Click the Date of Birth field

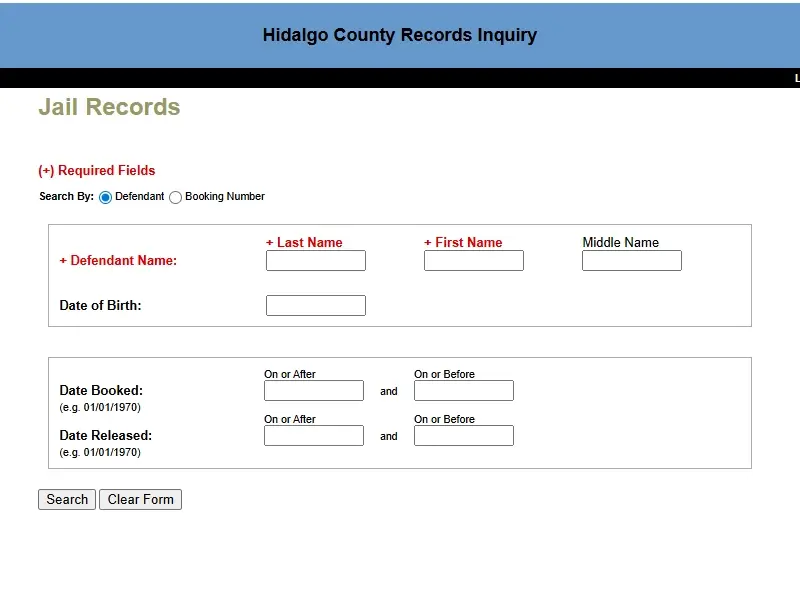click(x=315, y=305)
